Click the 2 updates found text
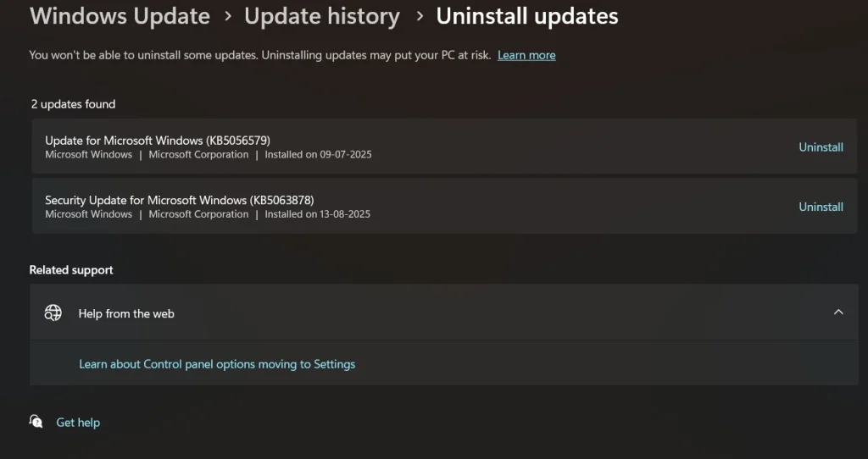868x459 pixels. point(73,104)
